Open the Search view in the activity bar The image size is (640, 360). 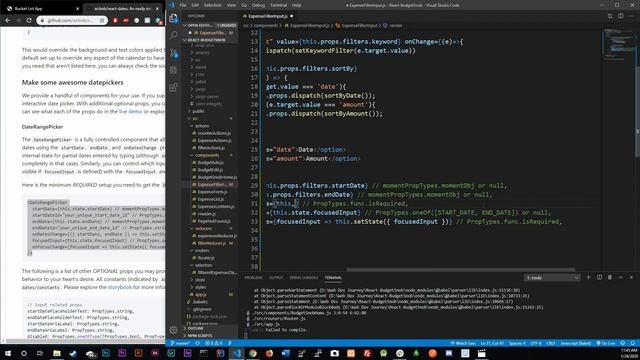coord(173,35)
